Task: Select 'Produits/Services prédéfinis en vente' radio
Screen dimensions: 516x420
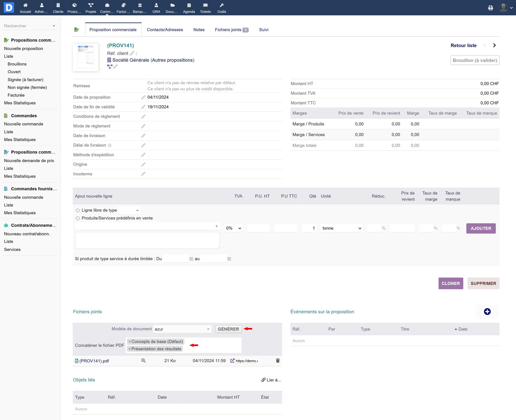Action: coord(78,218)
